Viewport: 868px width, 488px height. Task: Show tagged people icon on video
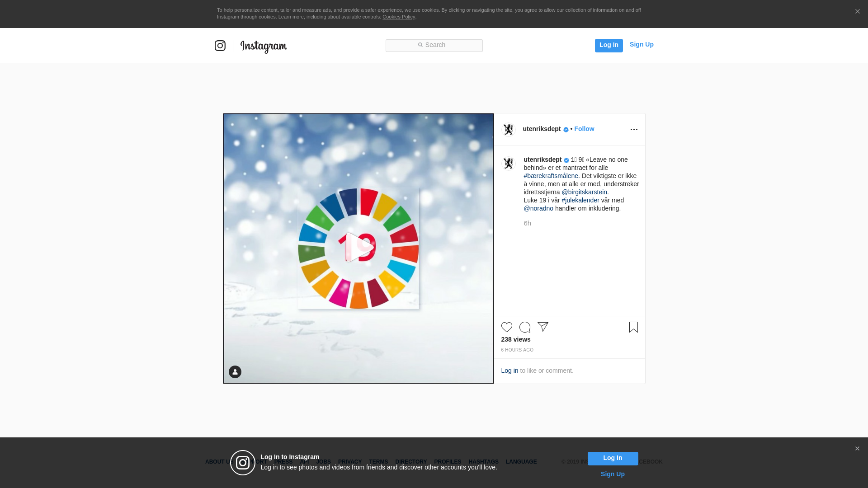[235, 372]
